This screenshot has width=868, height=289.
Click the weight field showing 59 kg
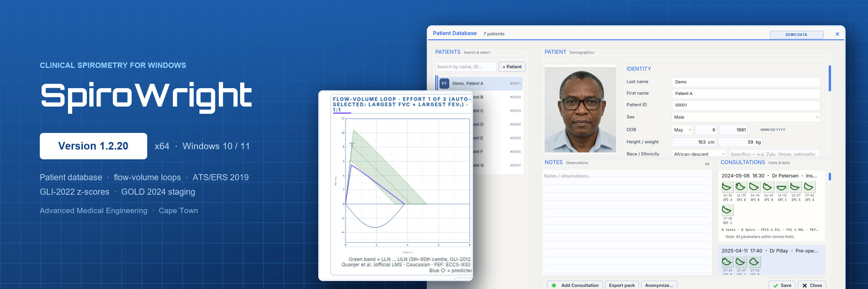click(740, 142)
